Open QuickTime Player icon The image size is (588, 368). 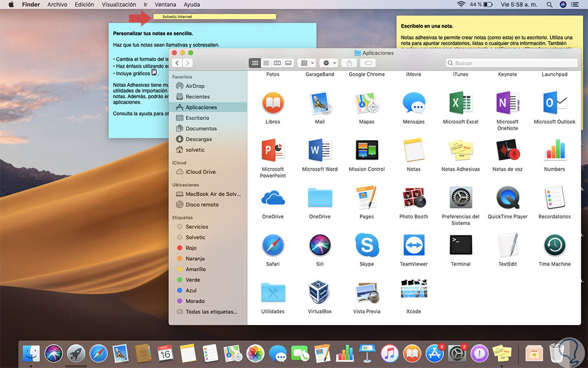pos(507,197)
